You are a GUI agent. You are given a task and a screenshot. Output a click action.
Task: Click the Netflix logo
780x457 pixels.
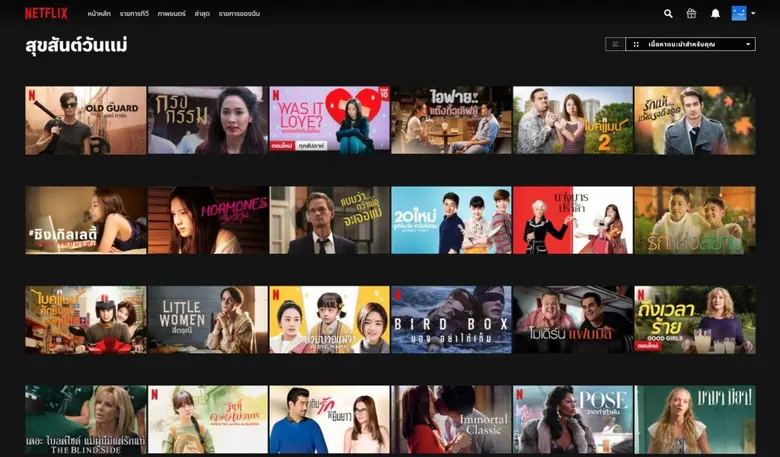(x=46, y=13)
